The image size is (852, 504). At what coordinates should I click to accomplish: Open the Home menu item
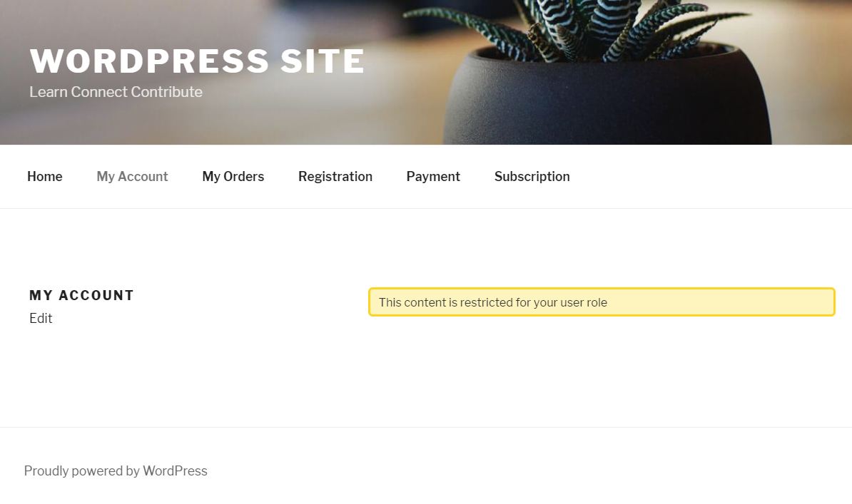pos(44,177)
